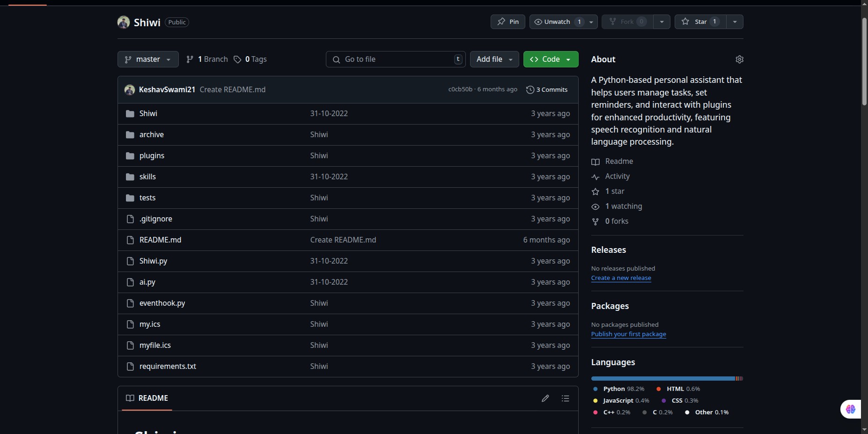The height and width of the screenshot is (434, 868).
Task: Click the Public visibility badge
Action: click(x=177, y=22)
